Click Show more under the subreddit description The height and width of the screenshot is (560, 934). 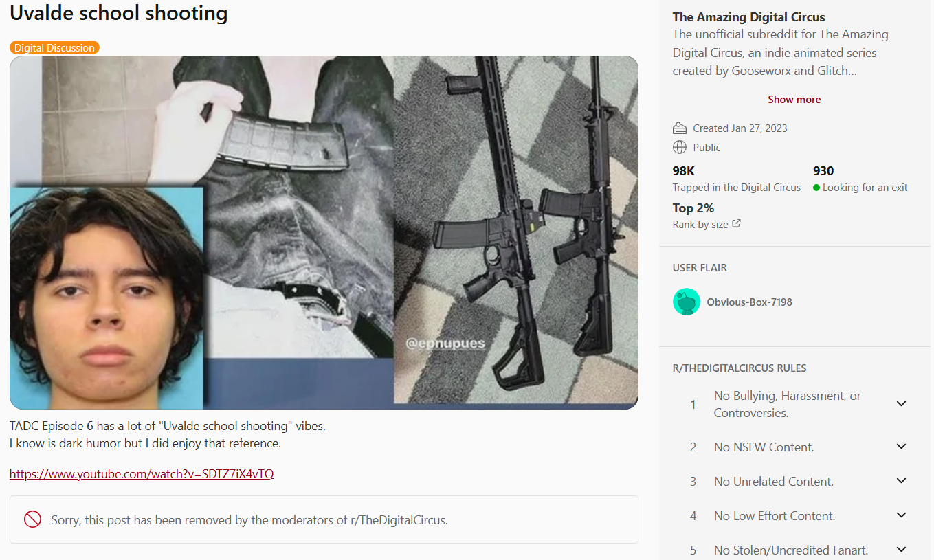[x=794, y=100]
